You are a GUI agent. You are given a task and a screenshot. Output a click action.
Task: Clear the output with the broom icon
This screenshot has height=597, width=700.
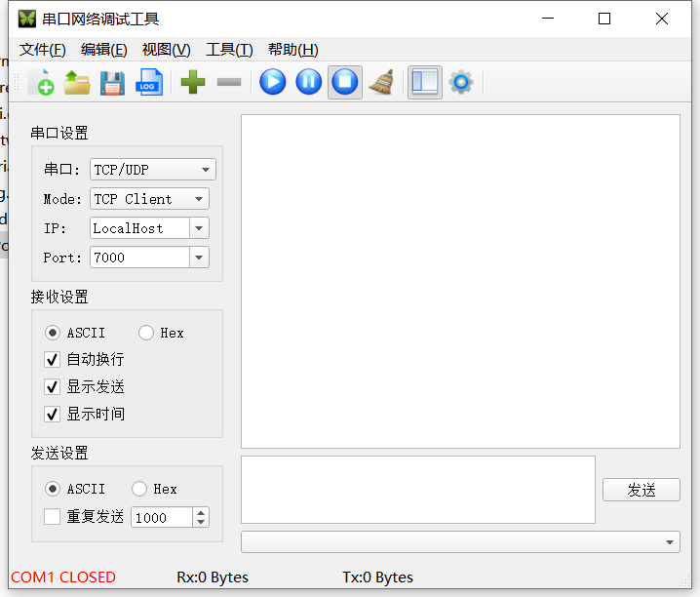click(382, 82)
